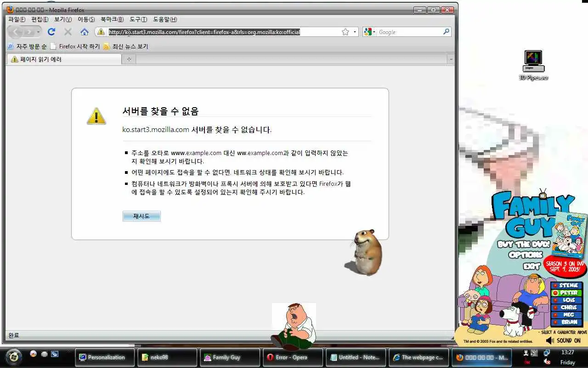Open the 편집(E) menu

click(40, 19)
